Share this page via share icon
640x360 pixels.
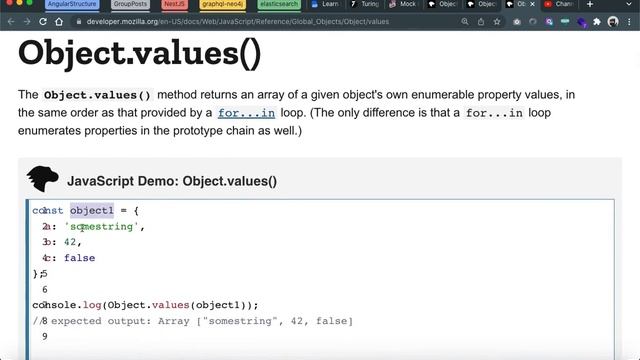pyautogui.click(x=481, y=22)
